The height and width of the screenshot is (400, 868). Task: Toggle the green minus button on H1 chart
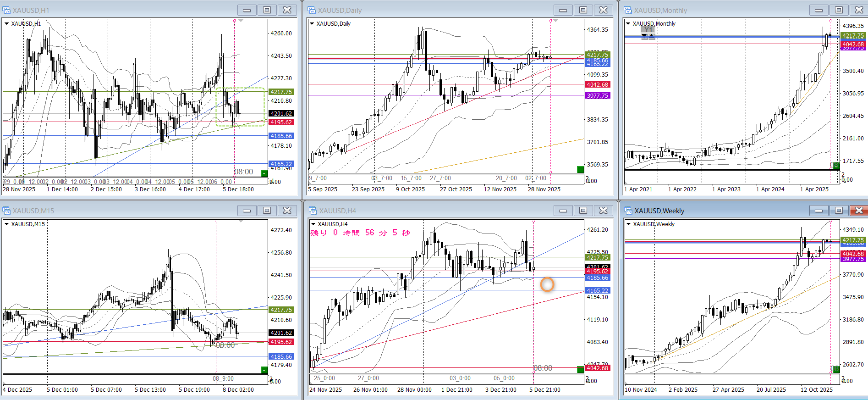pos(264,173)
